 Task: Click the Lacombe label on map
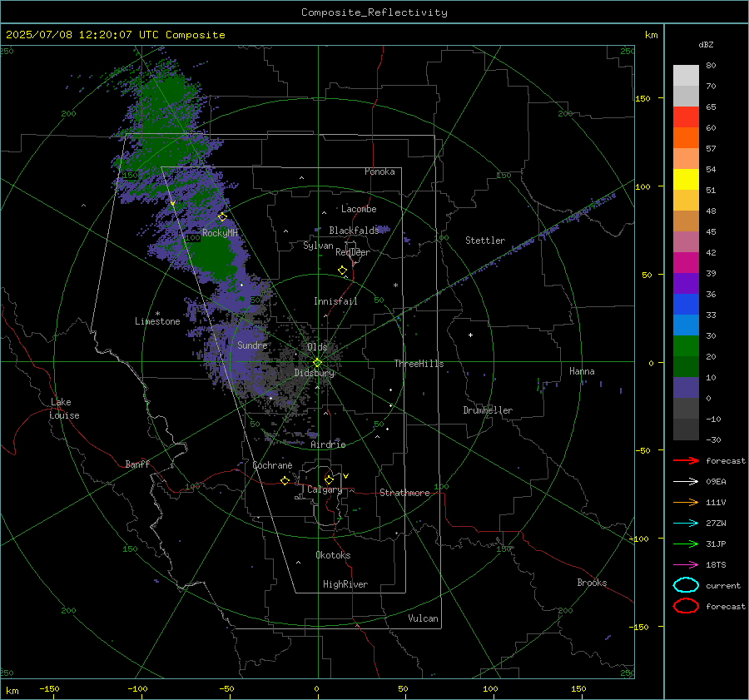pyautogui.click(x=359, y=209)
